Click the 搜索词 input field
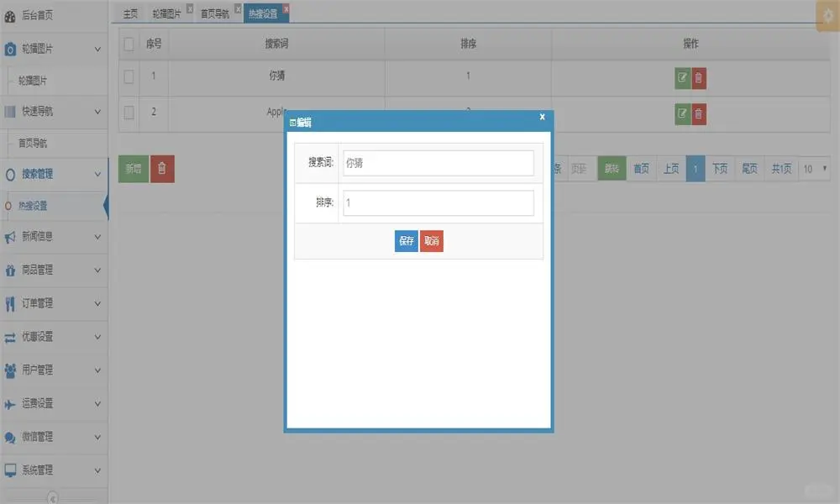The image size is (840, 504). click(438, 163)
